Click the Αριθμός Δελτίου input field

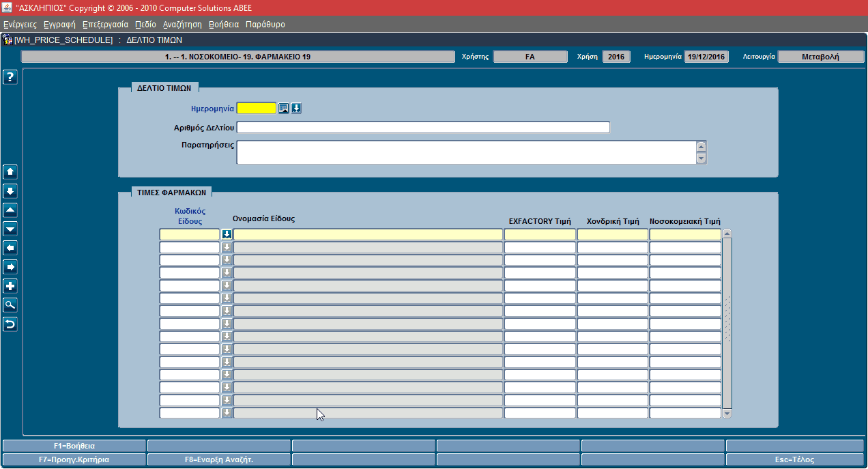coord(423,127)
